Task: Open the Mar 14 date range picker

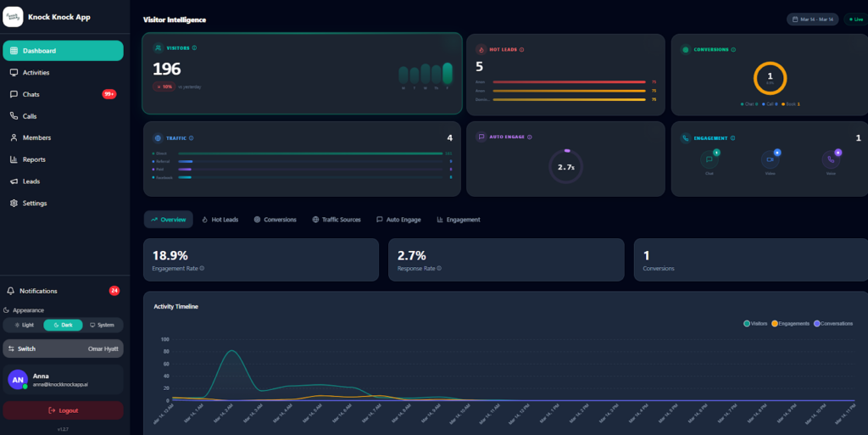Action: [x=811, y=19]
